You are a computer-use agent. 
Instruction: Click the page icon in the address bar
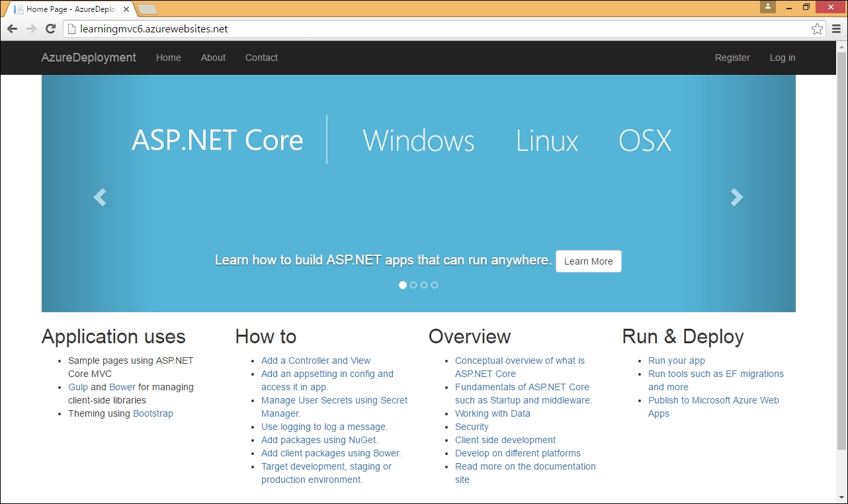coord(72,29)
